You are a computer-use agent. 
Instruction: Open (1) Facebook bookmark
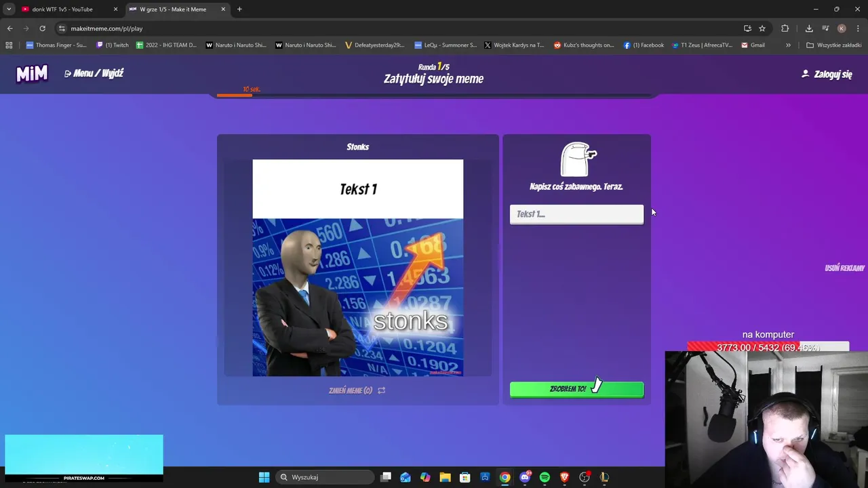click(x=644, y=45)
